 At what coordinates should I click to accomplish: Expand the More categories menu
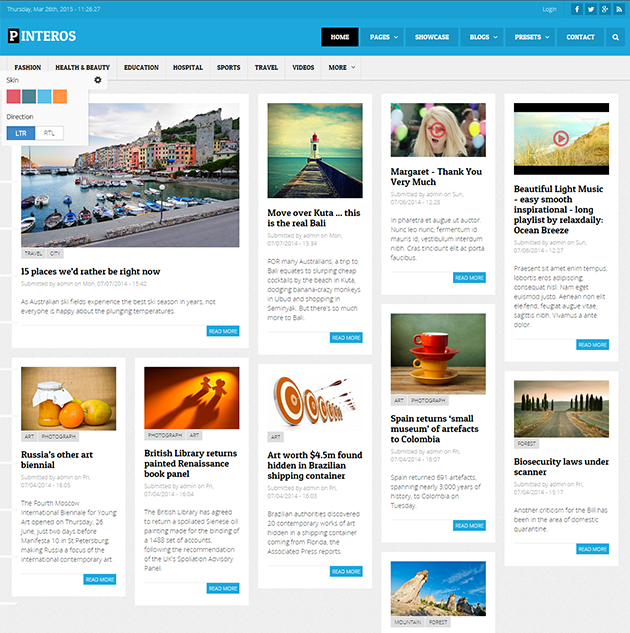pos(341,68)
